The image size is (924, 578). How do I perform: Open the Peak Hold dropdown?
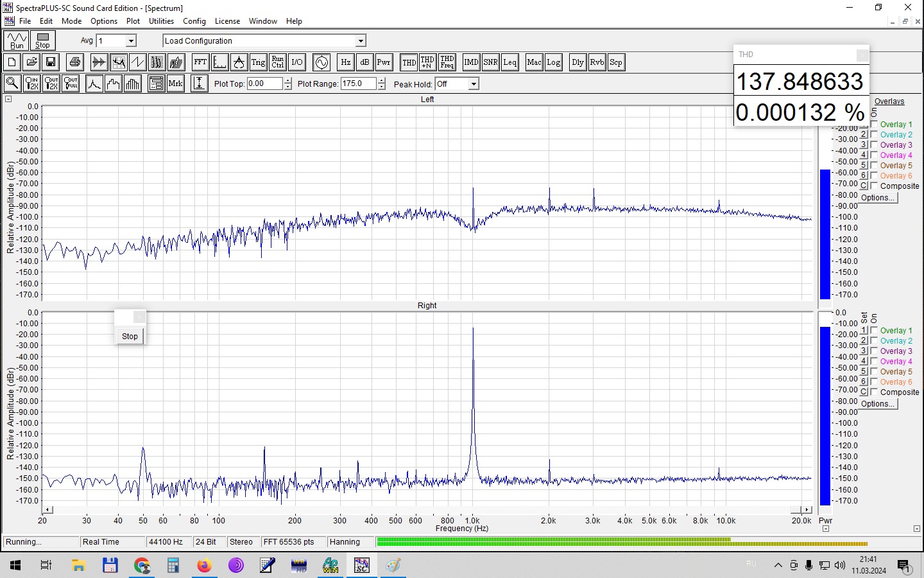(473, 84)
